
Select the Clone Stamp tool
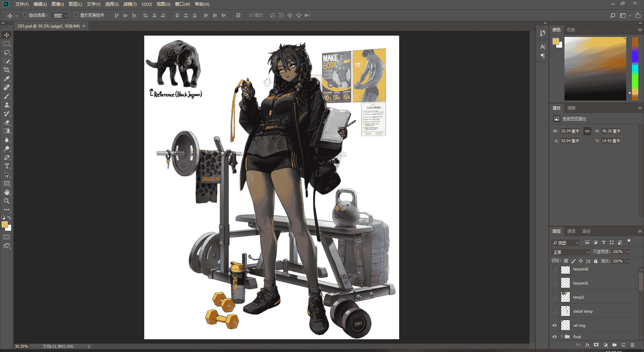7,105
